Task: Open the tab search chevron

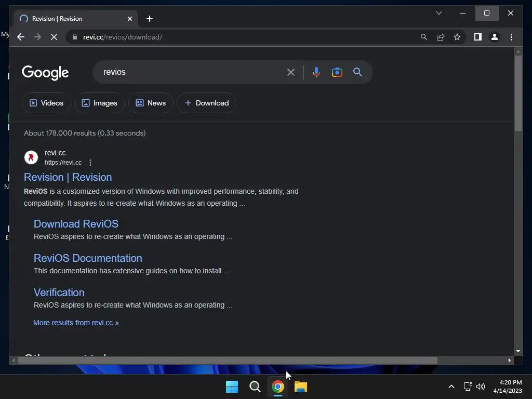Action: [438, 13]
